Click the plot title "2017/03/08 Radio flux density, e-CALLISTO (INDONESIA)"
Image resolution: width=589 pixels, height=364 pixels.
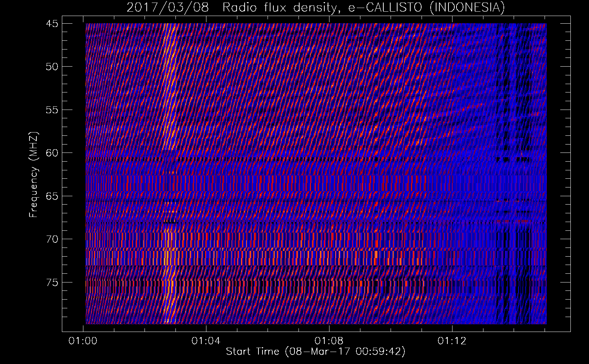click(316, 7)
